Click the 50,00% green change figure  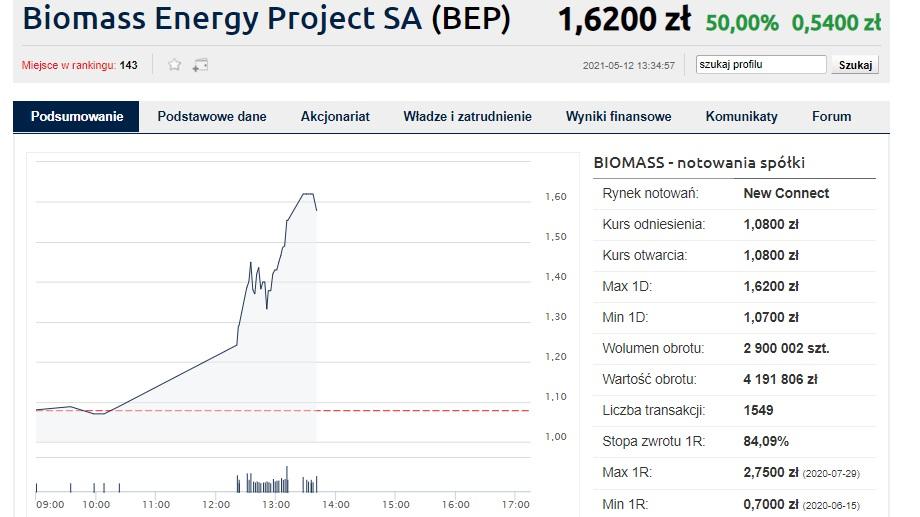tap(742, 23)
